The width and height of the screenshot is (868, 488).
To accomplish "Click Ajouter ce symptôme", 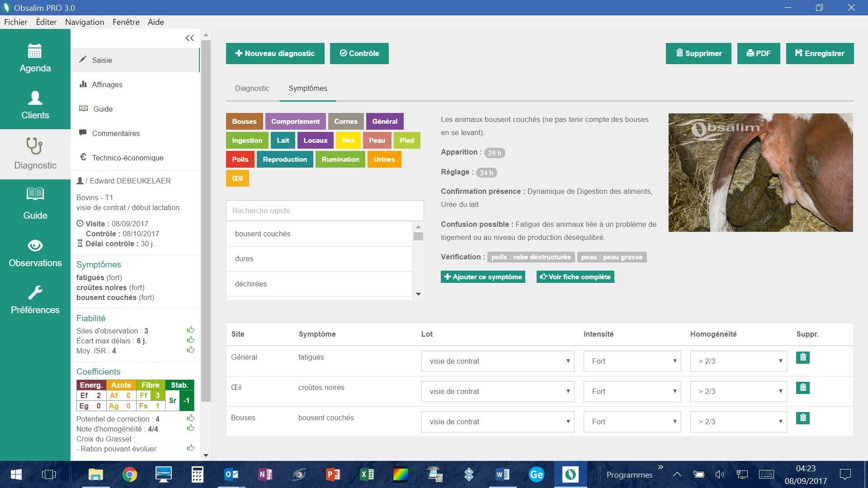I will pos(483,277).
